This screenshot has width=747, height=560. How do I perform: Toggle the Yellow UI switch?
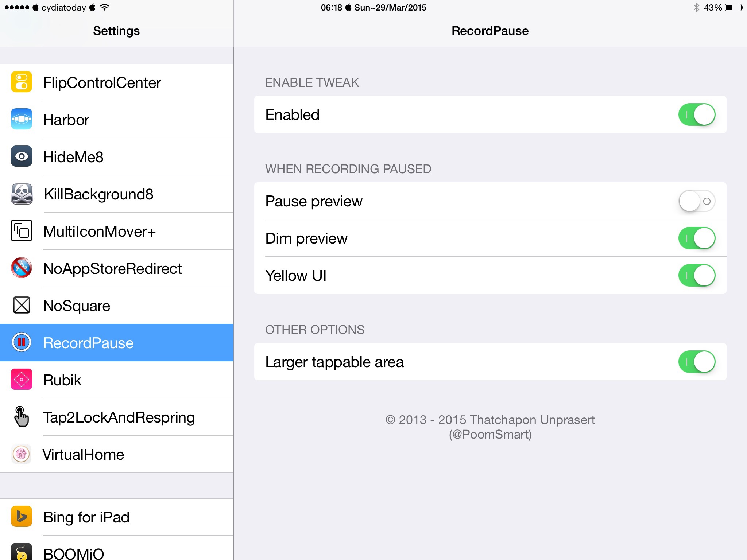[x=697, y=275]
